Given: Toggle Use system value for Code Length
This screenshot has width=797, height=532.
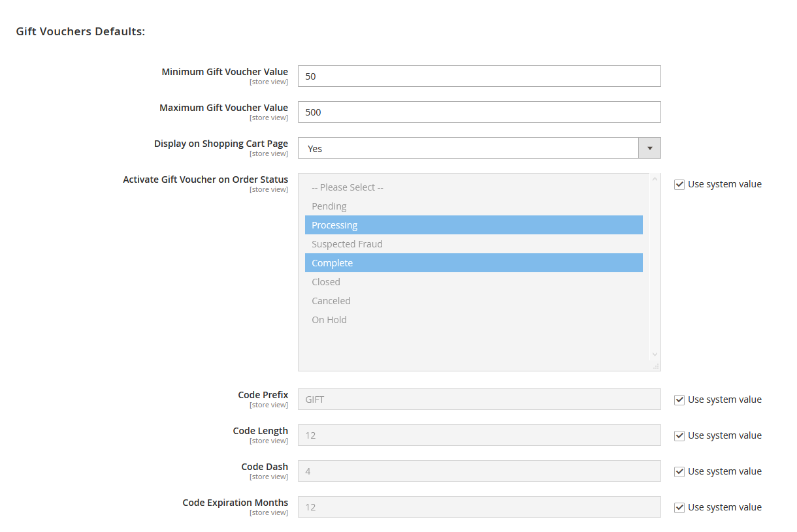Looking at the screenshot, I should (679, 436).
